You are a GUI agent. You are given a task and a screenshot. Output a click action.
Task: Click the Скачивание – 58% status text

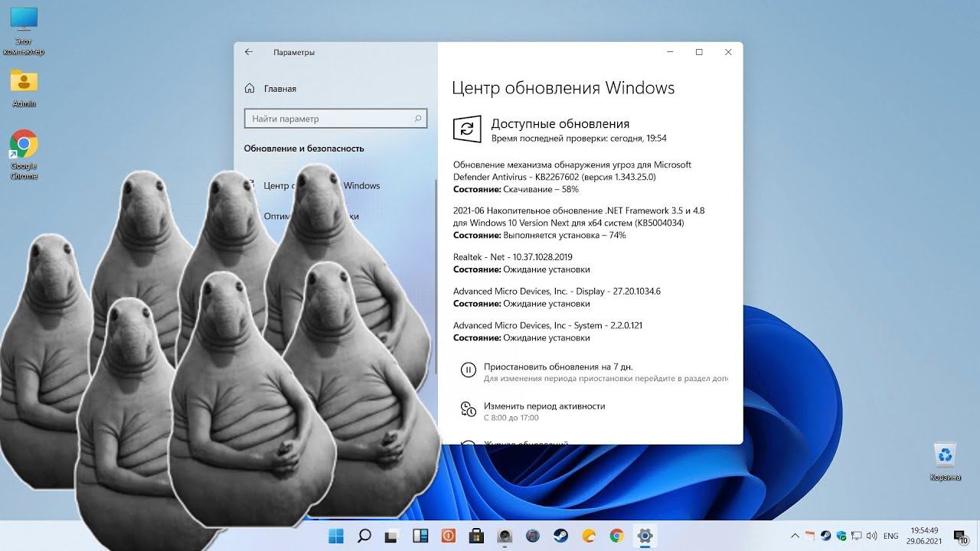click(541, 189)
